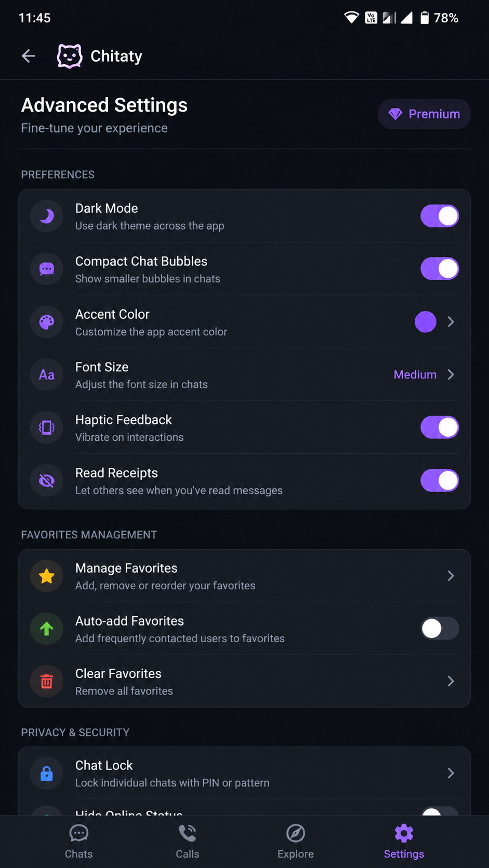The height and width of the screenshot is (868, 489).
Task: Turn off the Dark Mode switch
Action: tap(440, 216)
